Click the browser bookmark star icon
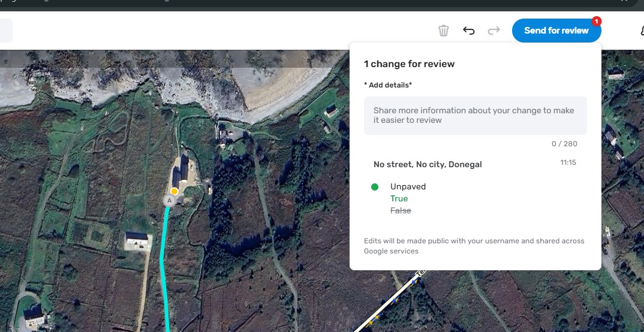Screen dimensions: 644x332 coord(624,2)
